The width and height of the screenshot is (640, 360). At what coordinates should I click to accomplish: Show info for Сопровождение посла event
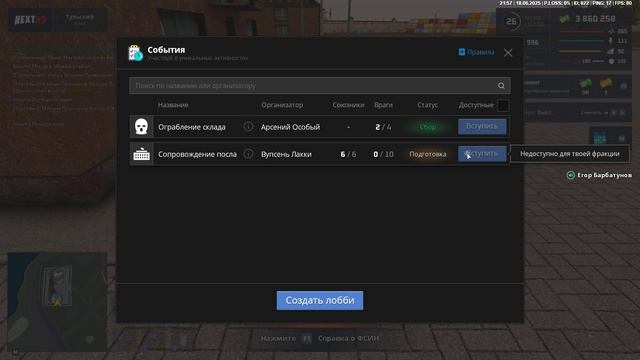[x=248, y=154]
